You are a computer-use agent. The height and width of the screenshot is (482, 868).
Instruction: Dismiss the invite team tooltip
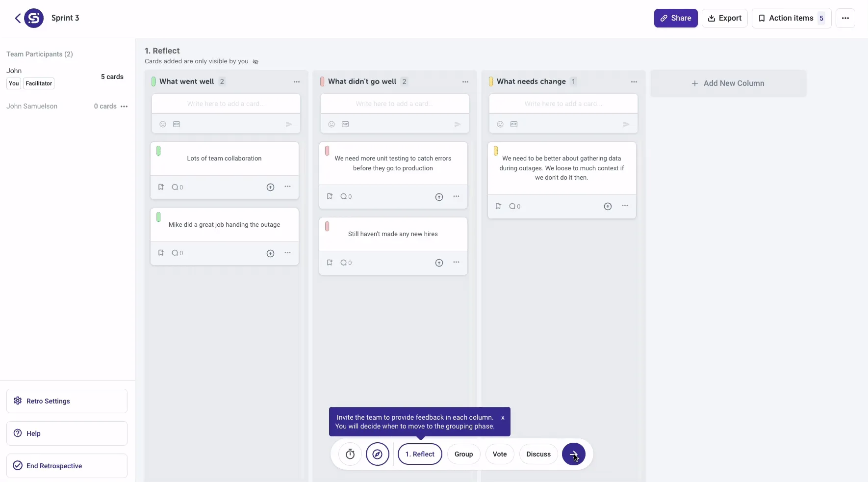[503, 418]
